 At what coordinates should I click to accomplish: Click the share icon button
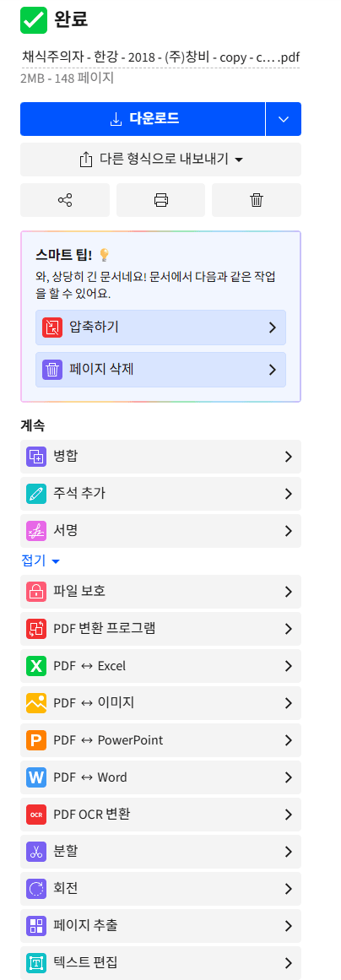(x=65, y=200)
